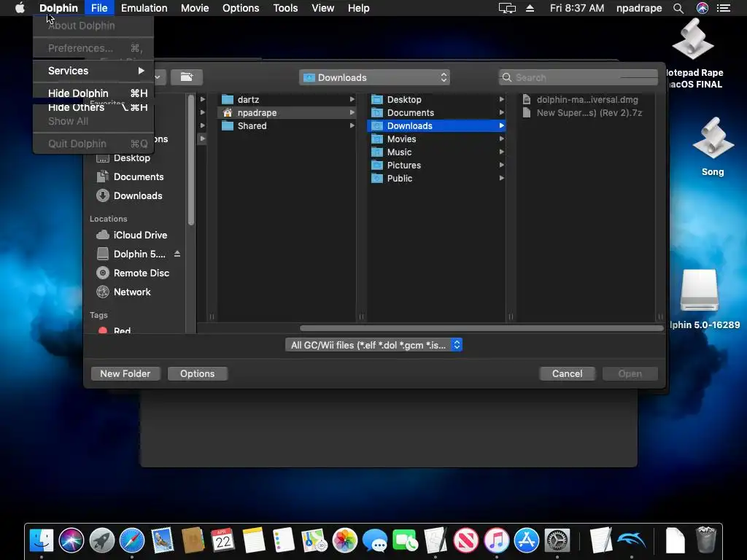747x560 pixels.
Task: Open Notification Center list icon in menu bar
Action: [724, 8]
